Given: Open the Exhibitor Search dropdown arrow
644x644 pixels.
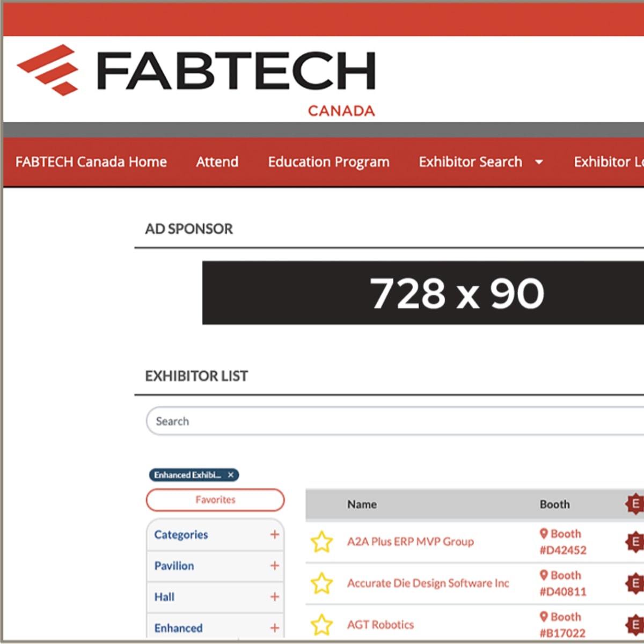Looking at the screenshot, I should pos(539,162).
